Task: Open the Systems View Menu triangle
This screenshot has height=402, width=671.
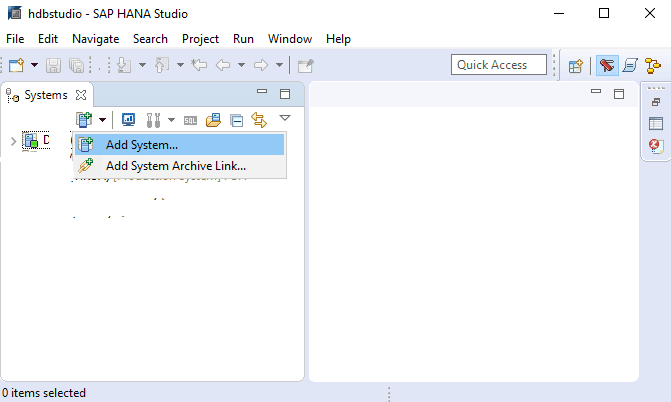Action: pyautogui.click(x=285, y=118)
